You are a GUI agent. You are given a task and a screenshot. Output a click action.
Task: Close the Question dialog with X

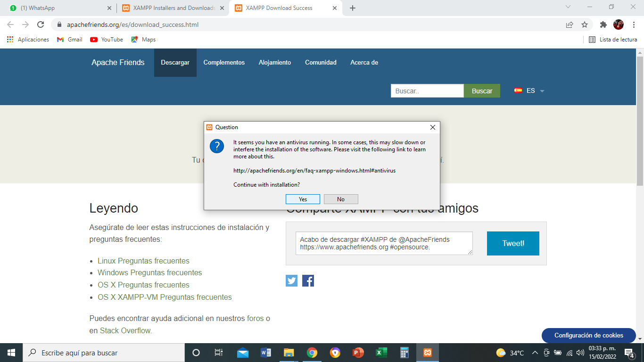433,127
